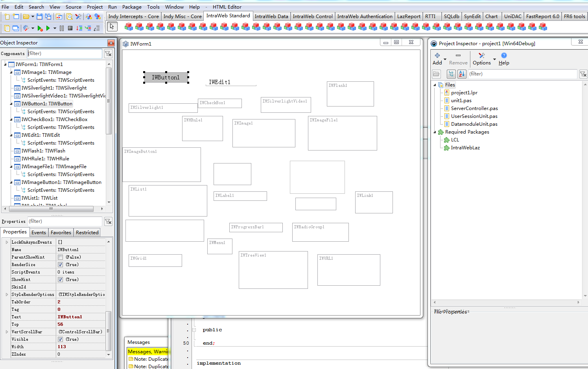Image resolution: width=588 pixels, height=369 pixels.
Task: Click the Project Inspector filter field
Action: [x=523, y=74]
